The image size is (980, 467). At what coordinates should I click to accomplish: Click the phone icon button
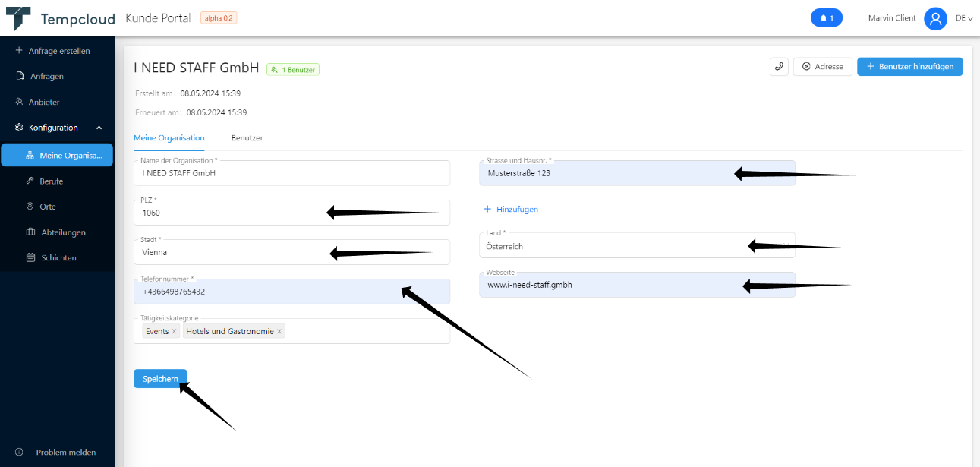pyautogui.click(x=779, y=67)
